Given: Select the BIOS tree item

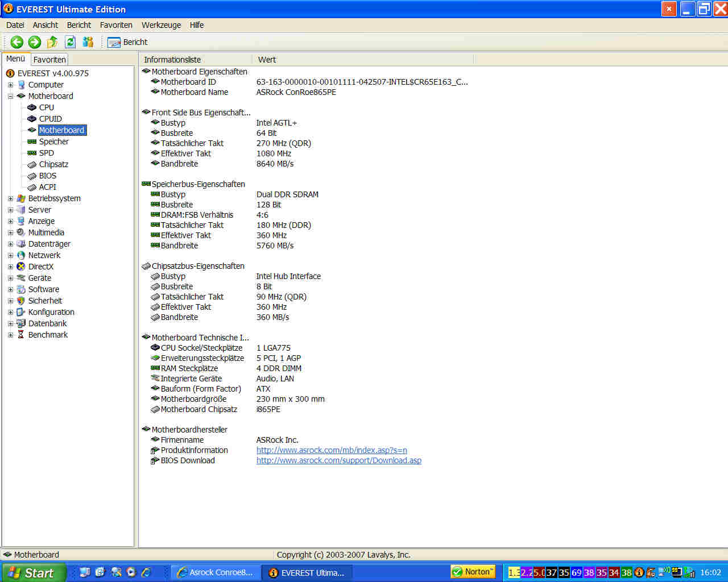Looking at the screenshot, I should click(x=48, y=176).
